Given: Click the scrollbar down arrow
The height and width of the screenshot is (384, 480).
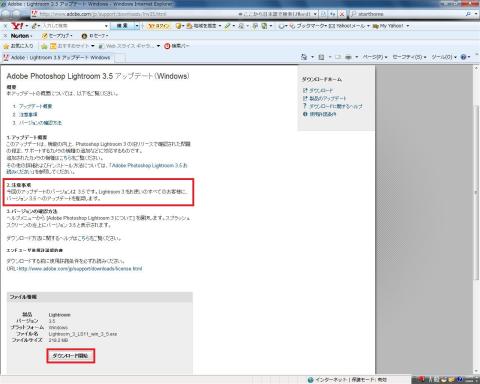Looking at the screenshot, I should tap(476, 371).
